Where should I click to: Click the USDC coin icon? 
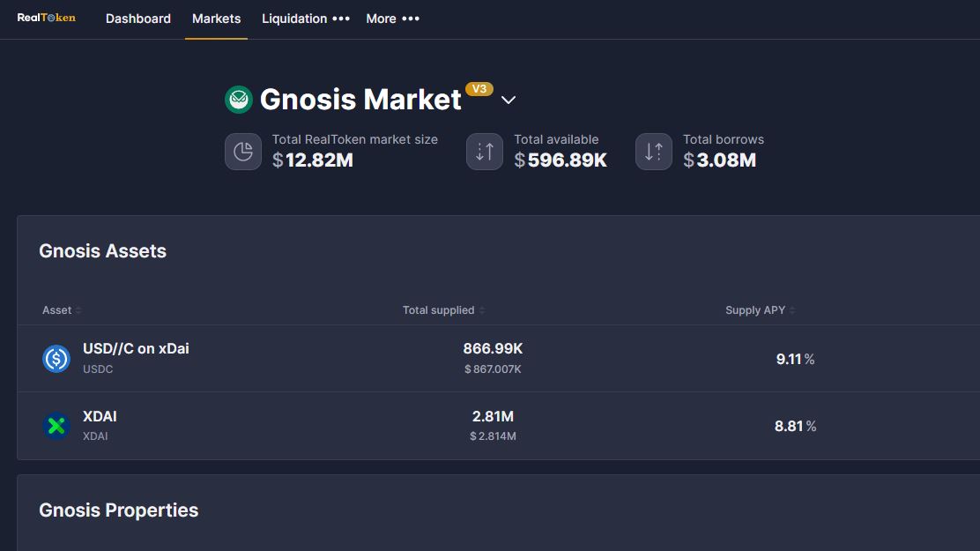click(x=56, y=359)
